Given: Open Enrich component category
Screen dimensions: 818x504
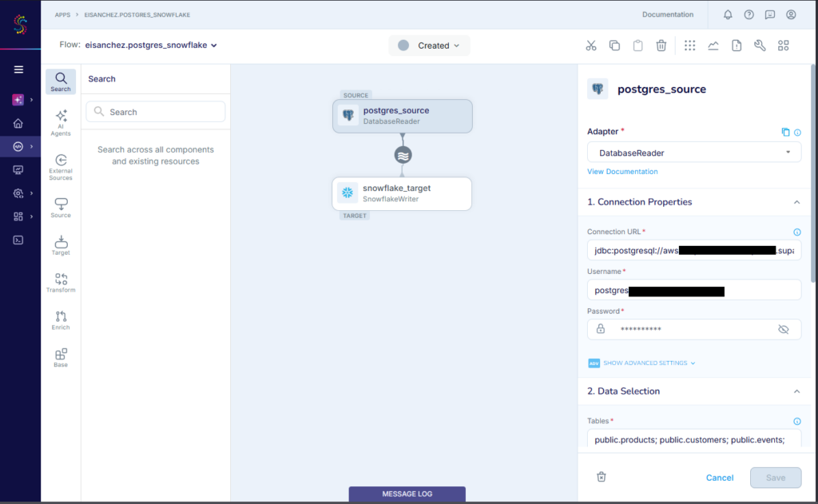Looking at the screenshot, I should (61, 320).
